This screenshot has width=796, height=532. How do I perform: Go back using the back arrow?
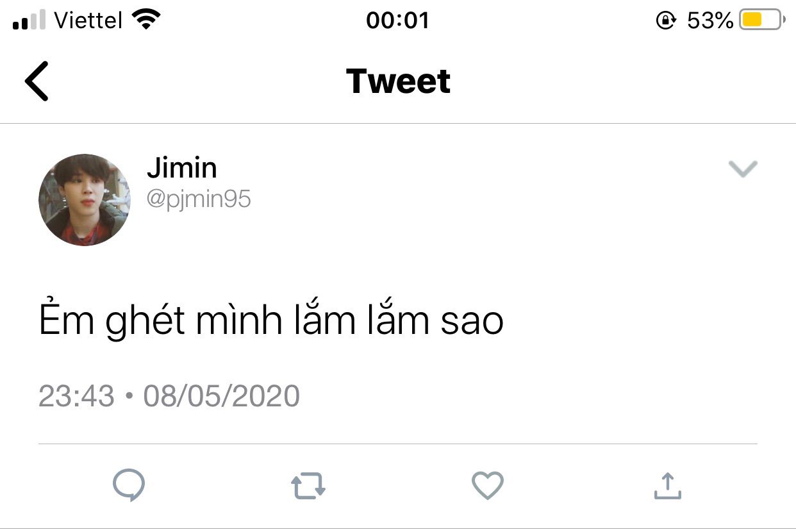click(37, 81)
